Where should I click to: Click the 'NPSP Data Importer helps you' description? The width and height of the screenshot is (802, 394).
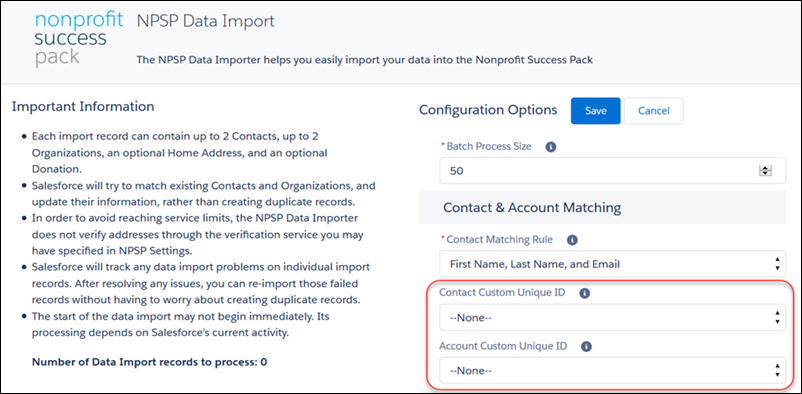click(x=365, y=60)
